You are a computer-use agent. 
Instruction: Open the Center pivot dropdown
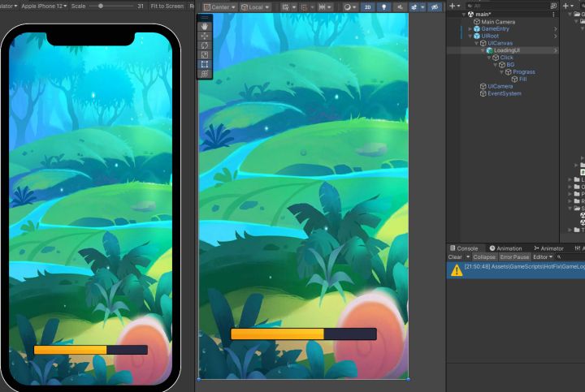point(219,7)
